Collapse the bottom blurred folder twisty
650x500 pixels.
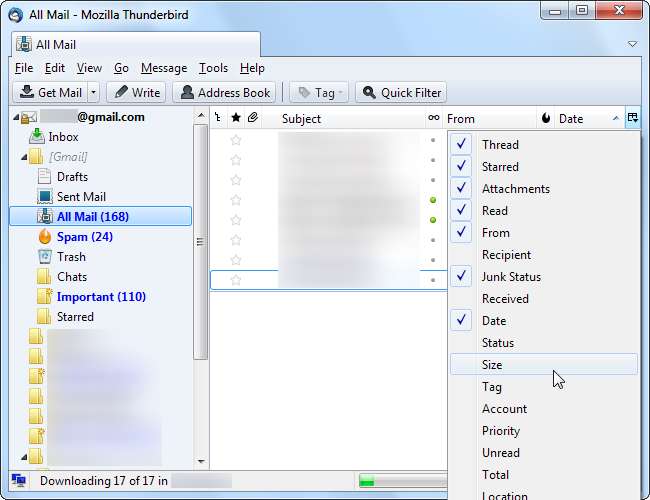(x=24, y=457)
